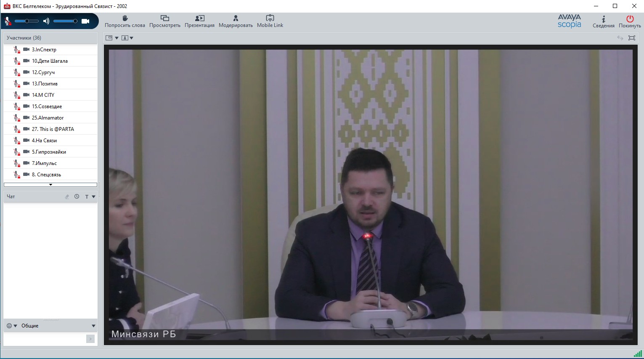Click the raise hand Попросить слова button
This screenshot has height=359, width=644.
[125, 21]
